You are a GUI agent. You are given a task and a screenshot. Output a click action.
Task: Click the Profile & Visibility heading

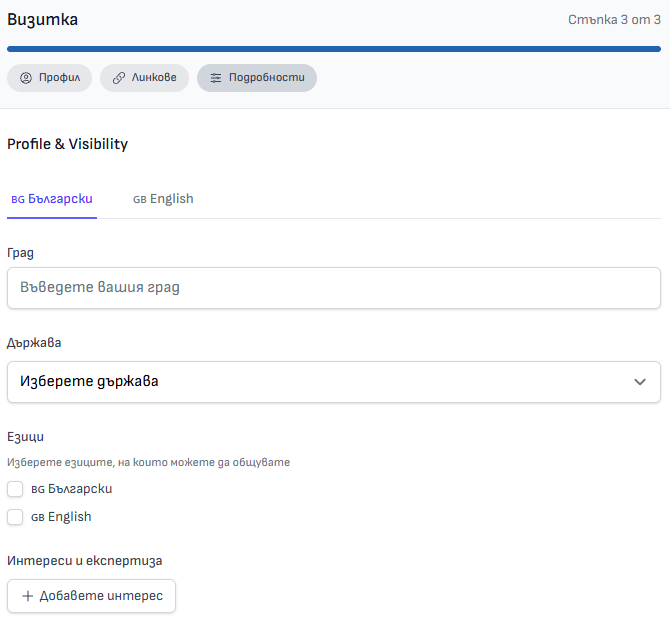click(x=68, y=144)
